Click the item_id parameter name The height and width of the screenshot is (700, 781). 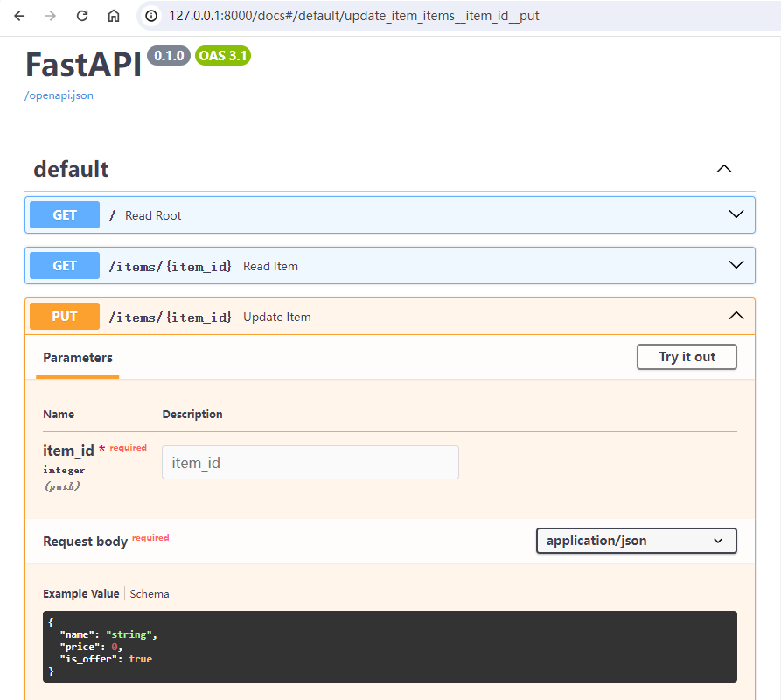point(68,451)
